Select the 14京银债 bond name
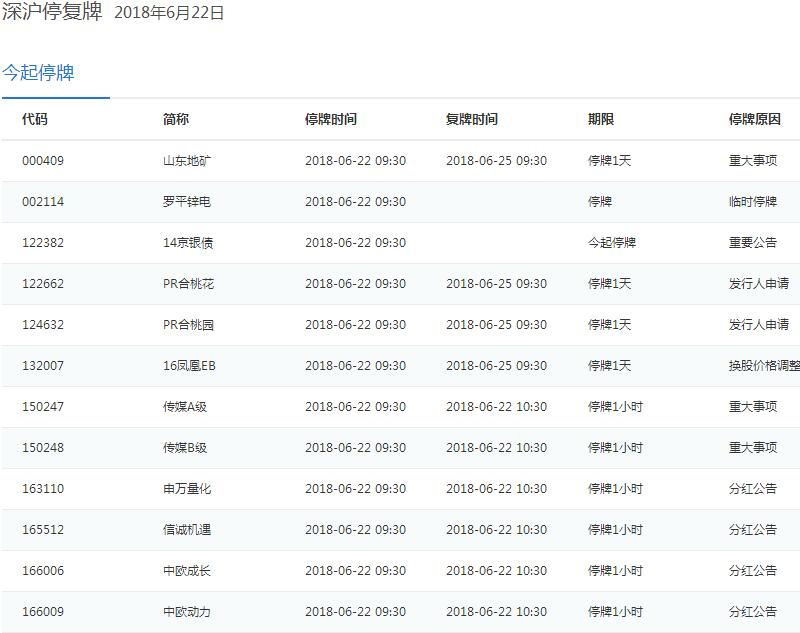Image resolution: width=800 pixels, height=633 pixels. coord(188,243)
